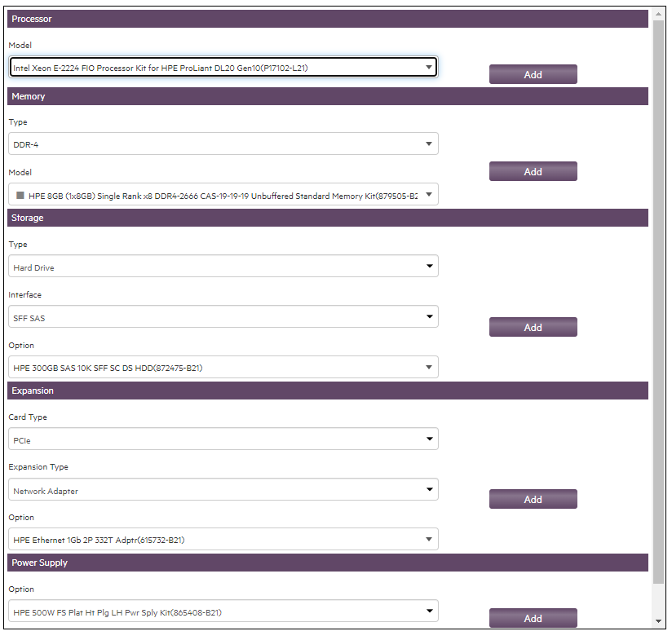The height and width of the screenshot is (640, 672).
Task: Click the Storage section header
Action: 328,218
